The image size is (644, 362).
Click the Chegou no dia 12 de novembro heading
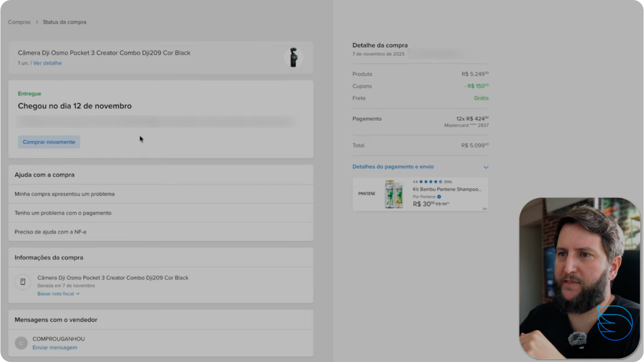point(75,106)
